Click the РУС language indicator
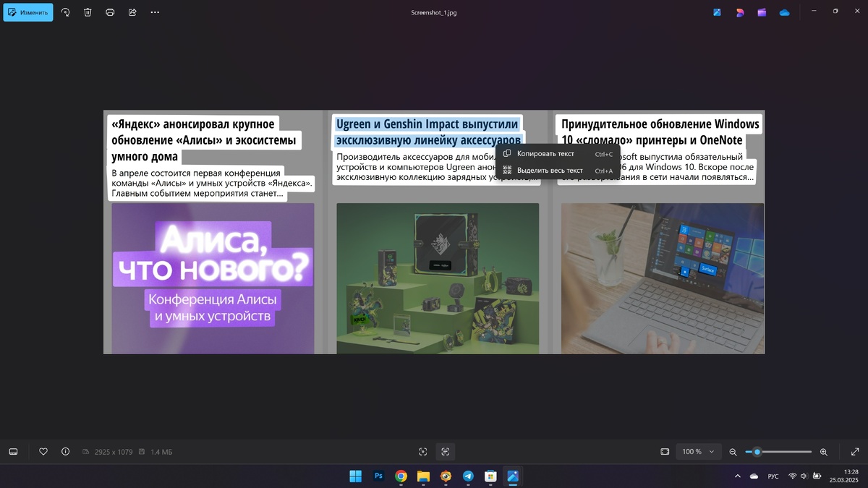This screenshot has width=868, height=488. click(773, 476)
